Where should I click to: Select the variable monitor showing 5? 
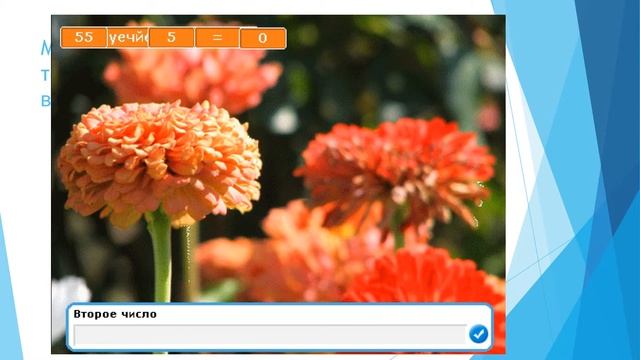coord(171,38)
